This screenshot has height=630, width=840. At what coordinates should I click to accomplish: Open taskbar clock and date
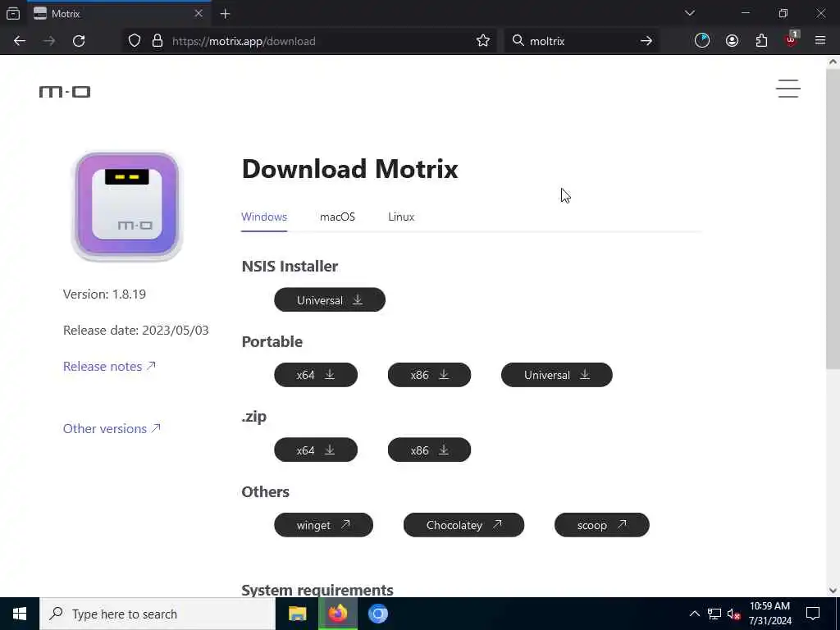769,614
